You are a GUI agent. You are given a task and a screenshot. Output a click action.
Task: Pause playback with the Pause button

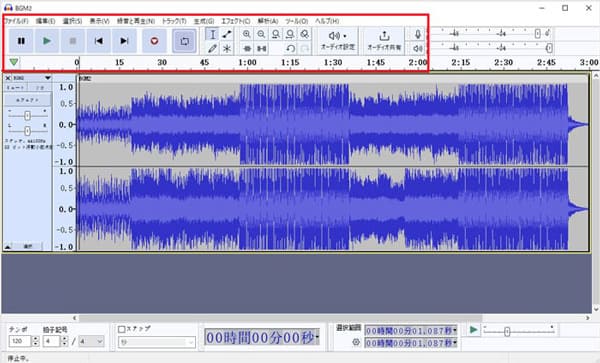pos(21,41)
